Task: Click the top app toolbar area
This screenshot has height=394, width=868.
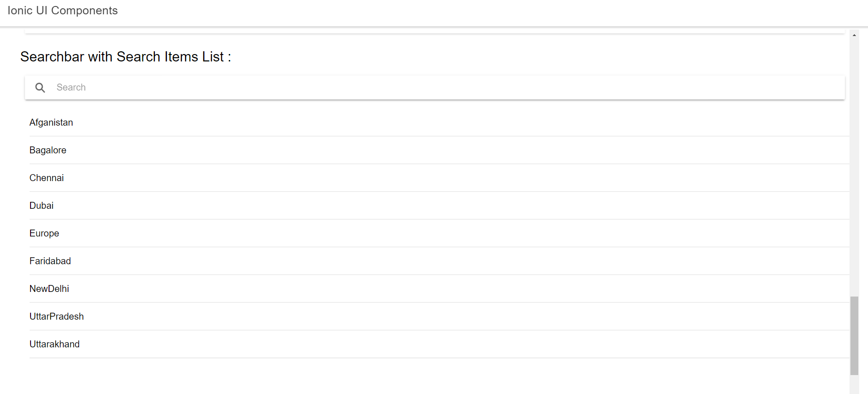Action: [416, 10]
